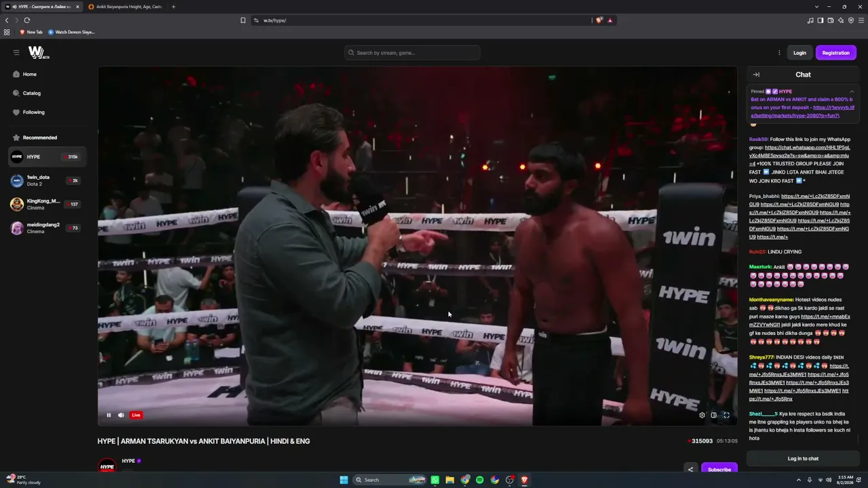Open the weather widget showing Partly cloudy

pos(24,480)
